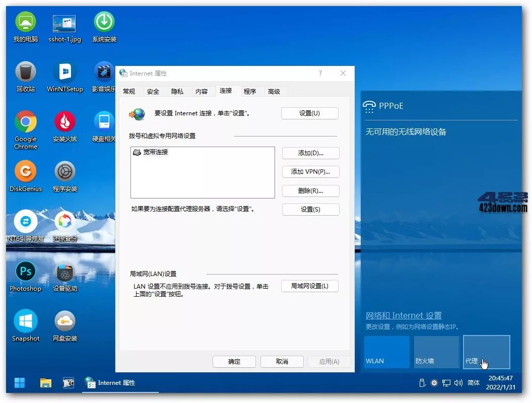Image resolution: width=532 pixels, height=403 pixels.
Task: Switch to the 安全 tab
Action: coord(154,91)
